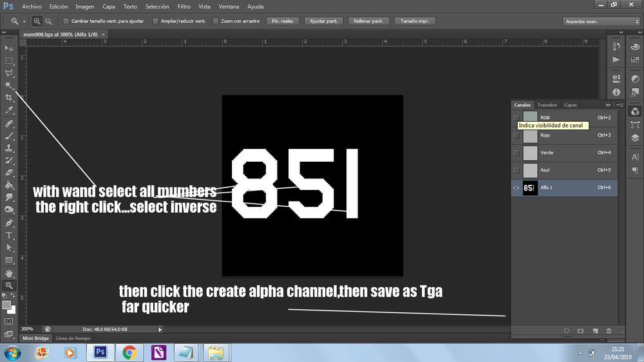Click 'Píx. reales' button
The width and height of the screenshot is (644, 362).
point(283,21)
